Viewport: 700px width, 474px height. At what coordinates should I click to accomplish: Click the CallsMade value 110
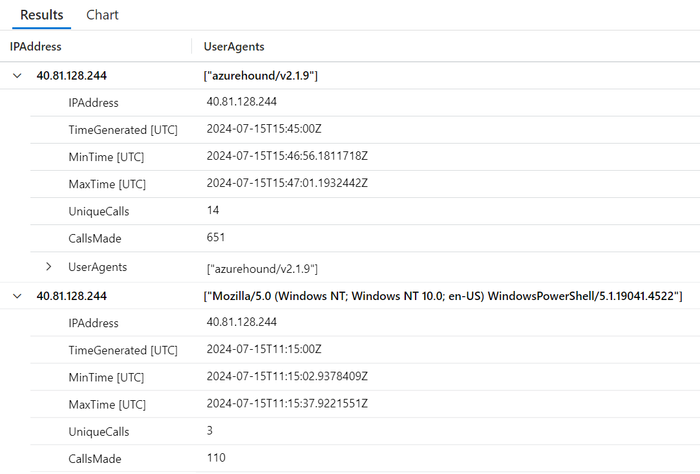pos(216,458)
